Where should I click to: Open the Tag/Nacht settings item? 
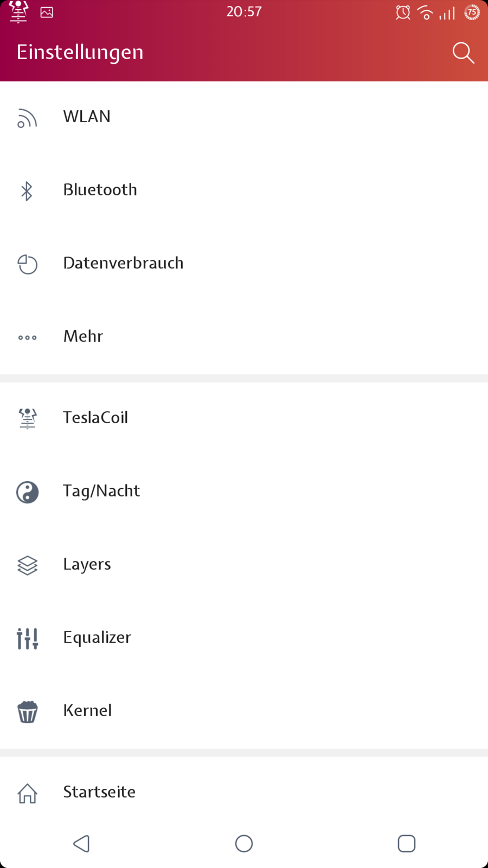(101, 491)
